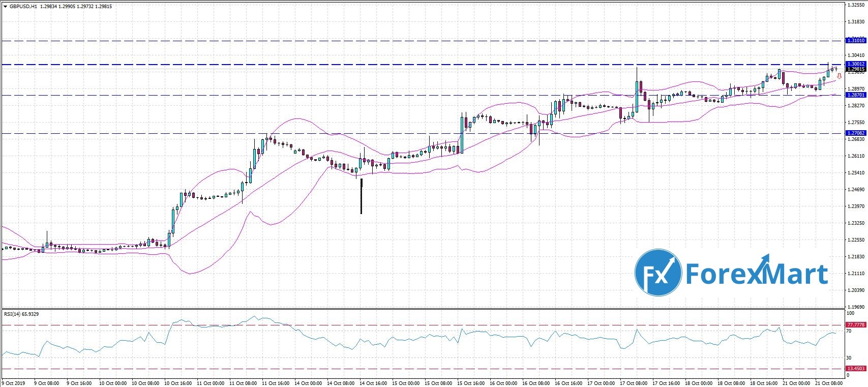Click the ForexMart Fx logo circle
868x387 pixels.
point(658,273)
